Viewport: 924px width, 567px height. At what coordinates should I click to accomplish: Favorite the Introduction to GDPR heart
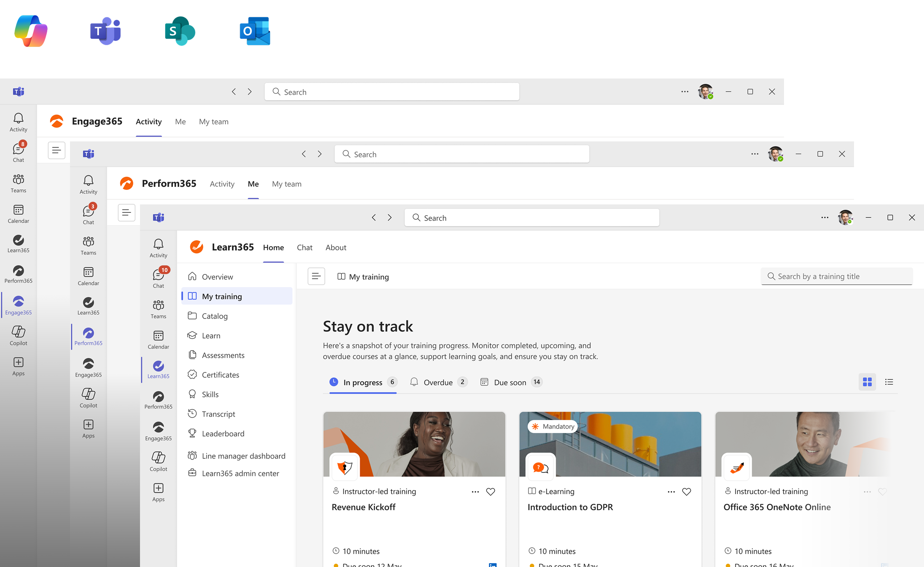687,492
